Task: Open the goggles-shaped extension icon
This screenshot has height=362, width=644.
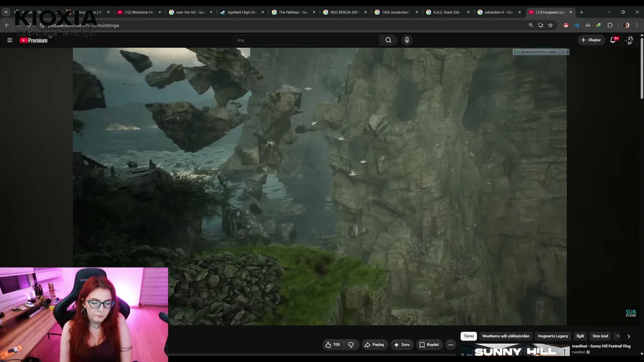Action: point(588,25)
